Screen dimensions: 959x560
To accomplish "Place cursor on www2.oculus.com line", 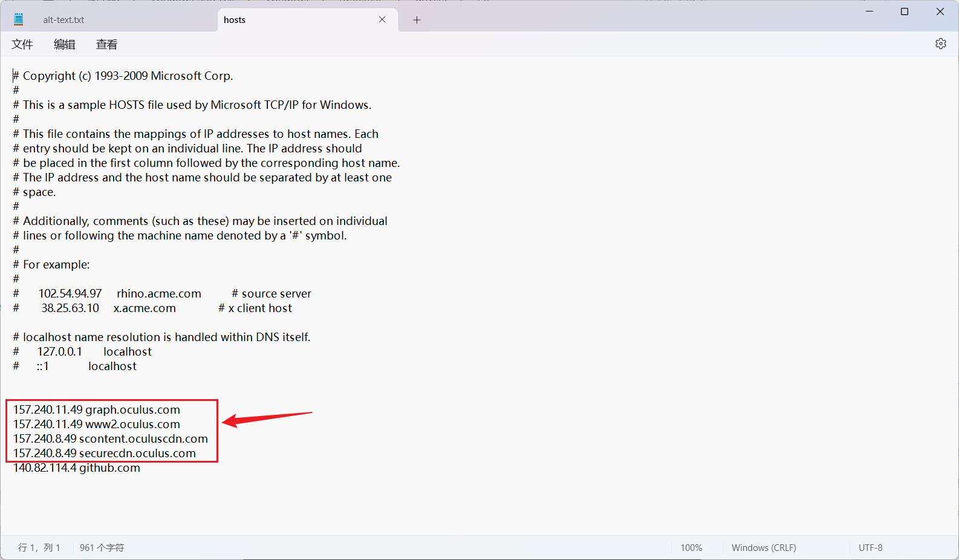I will click(x=97, y=425).
